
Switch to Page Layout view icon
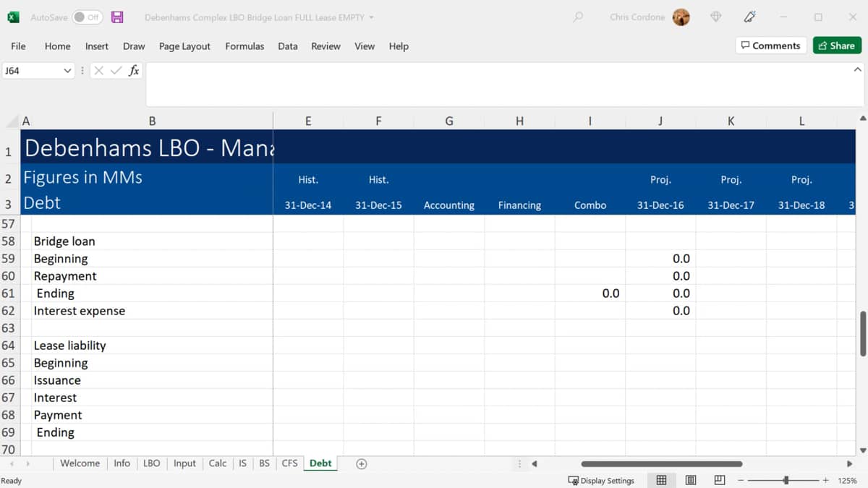(x=690, y=481)
